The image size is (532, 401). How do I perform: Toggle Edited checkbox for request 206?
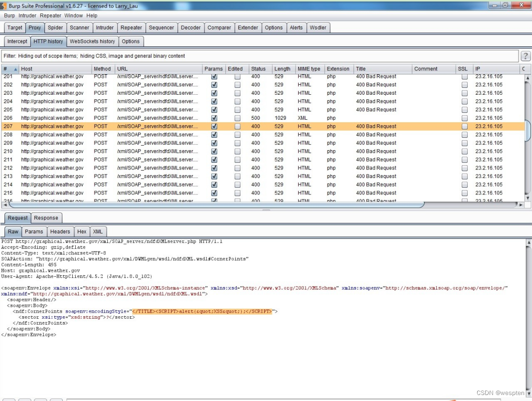[237, 118]
